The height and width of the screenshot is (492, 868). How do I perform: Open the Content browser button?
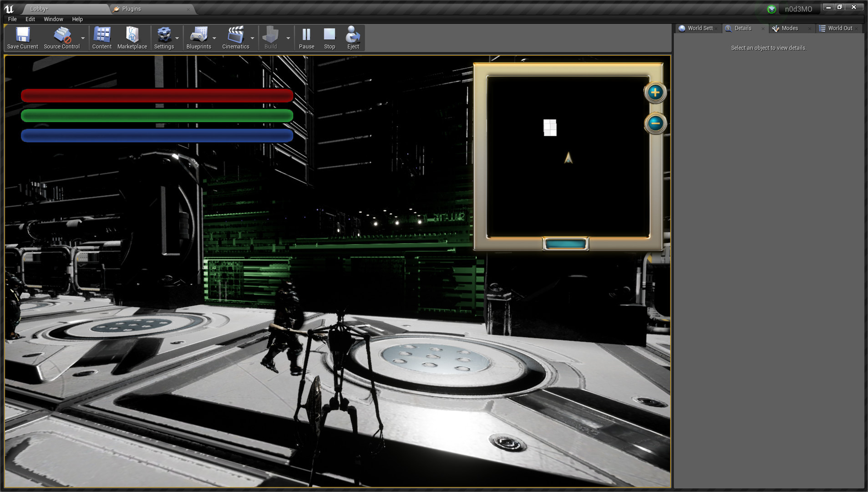pyautogui.click(x=102, y=38)
